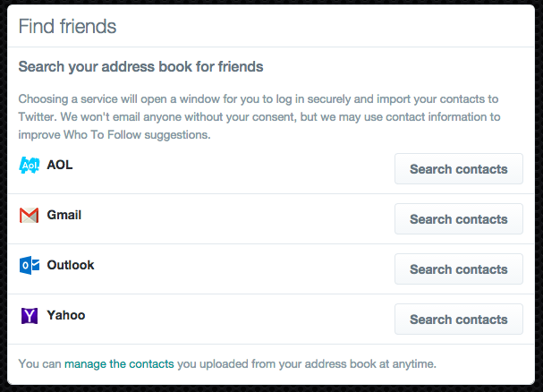Image resolution: width=543 pixels, height=392 pixels.
Task: Click the Outlook logo icon
Action: click(29, 266)
